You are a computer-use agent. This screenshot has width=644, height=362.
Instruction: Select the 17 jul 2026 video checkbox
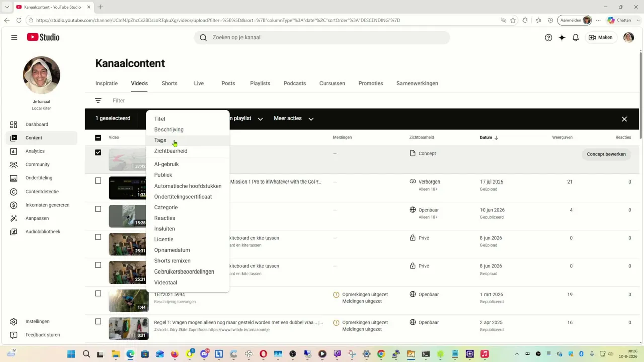coord(98,180)
